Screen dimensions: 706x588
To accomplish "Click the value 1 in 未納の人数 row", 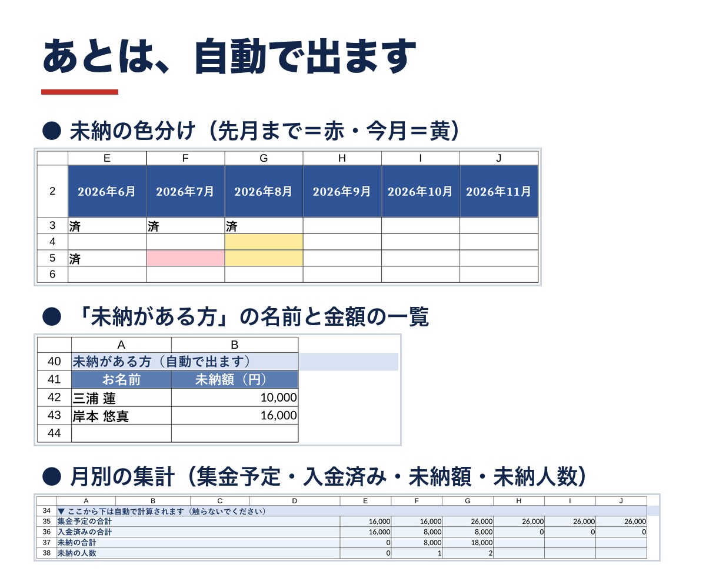I will click(x=417, y=553).
